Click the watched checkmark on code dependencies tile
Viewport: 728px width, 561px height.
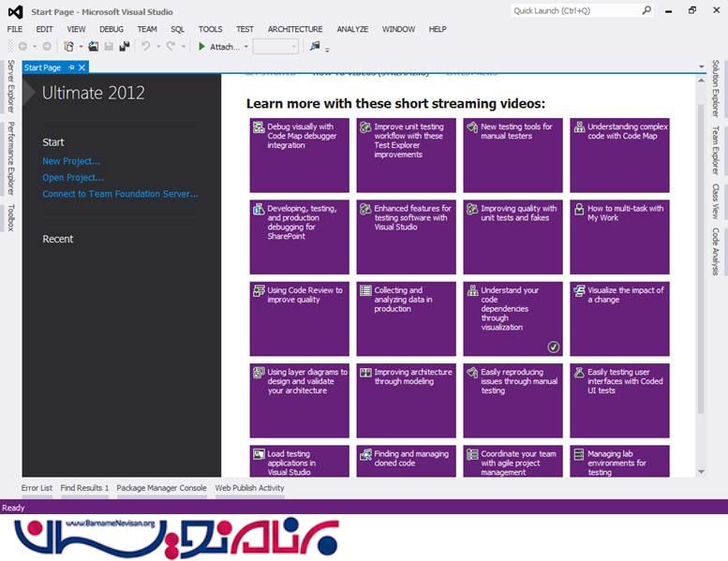(x=554, y=347)
